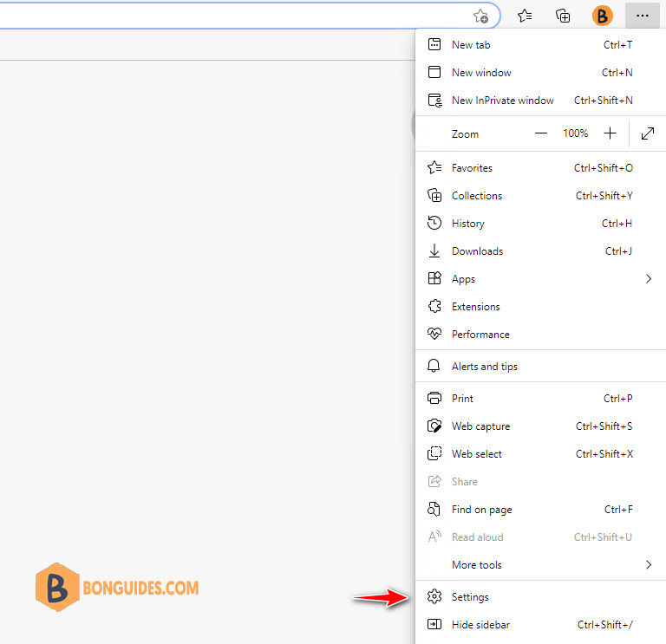
Task: Open Alerts and tips entry
Action: (x=540, y=367)
